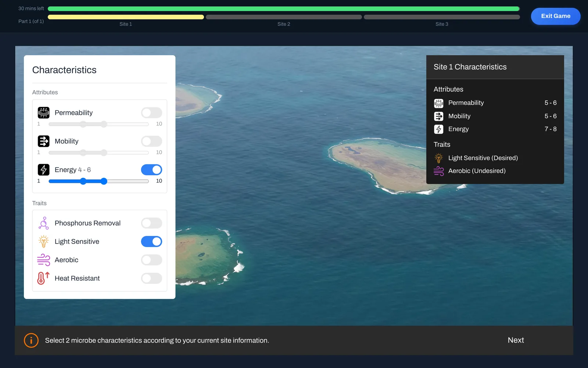Switch on the Heat Resistant toggle
Image resolution: width=588 pixels, height=368 pixels.
pos(151,278)
